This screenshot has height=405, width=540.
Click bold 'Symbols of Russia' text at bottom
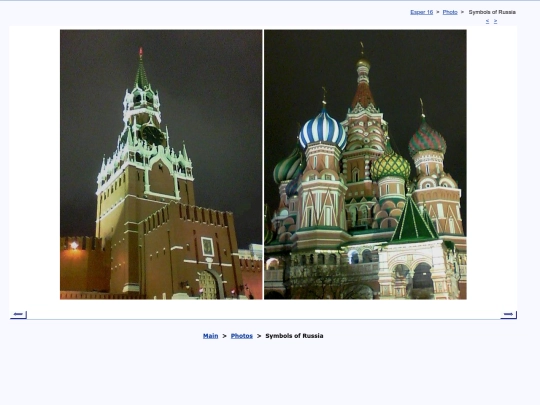point(294,336)
